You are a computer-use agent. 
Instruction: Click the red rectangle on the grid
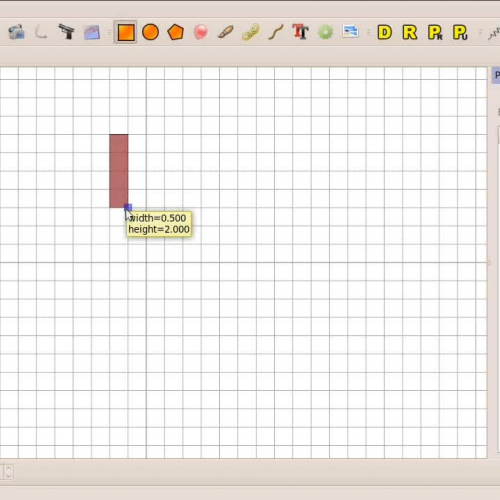[119, 171]
